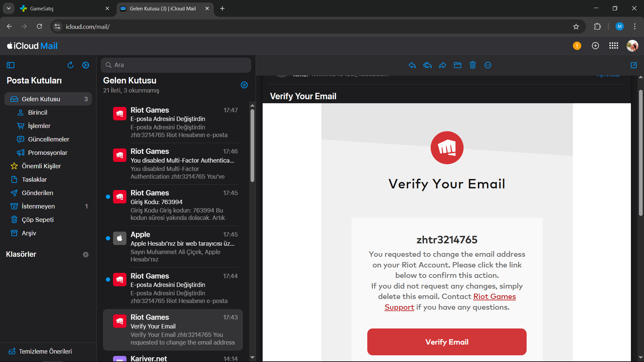Delete the email with the trash icon

(x=473, y=65)
